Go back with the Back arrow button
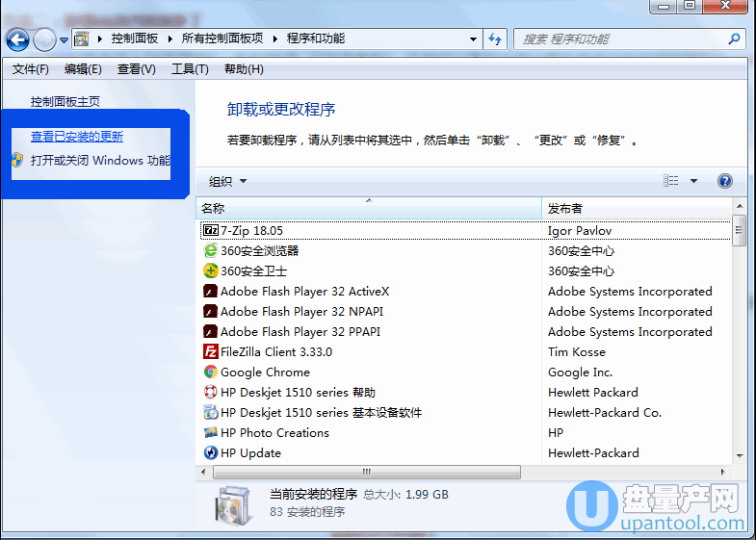The image size is (756, 540). tap(17, 39)
